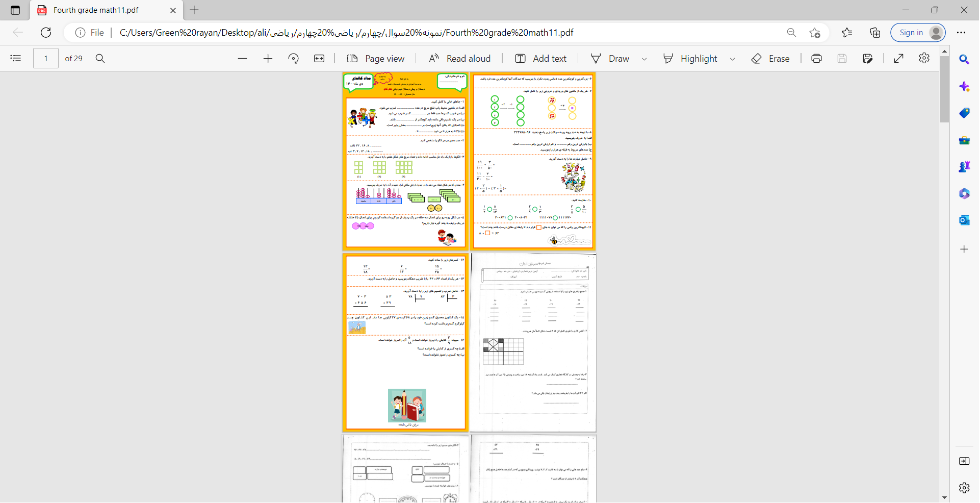
Task: Fit PDF to page width
Action: click(319, 59)
